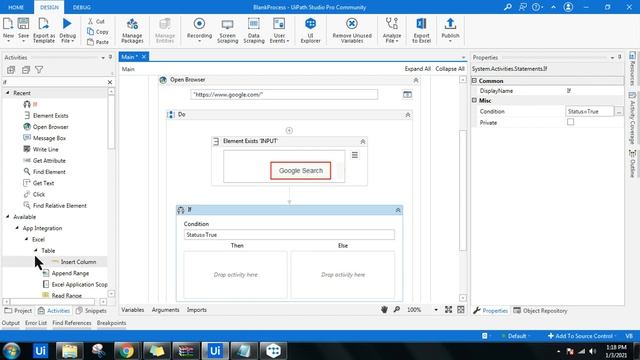Image resolution: width=640 pixels, height=360 pixels.
Task: Run the Debug File play button
Action: (x=67, y=30)
